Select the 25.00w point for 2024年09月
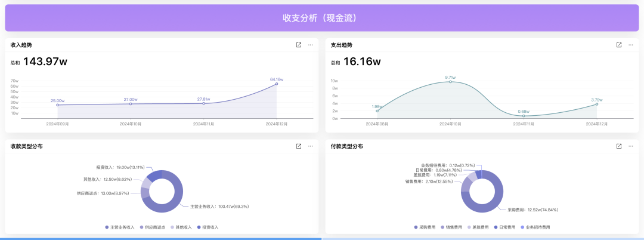644x240 pixels. [58, 105]
